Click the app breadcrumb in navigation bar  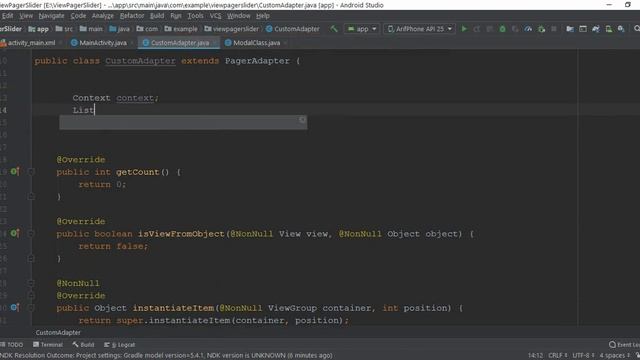[x=38, y=29]
